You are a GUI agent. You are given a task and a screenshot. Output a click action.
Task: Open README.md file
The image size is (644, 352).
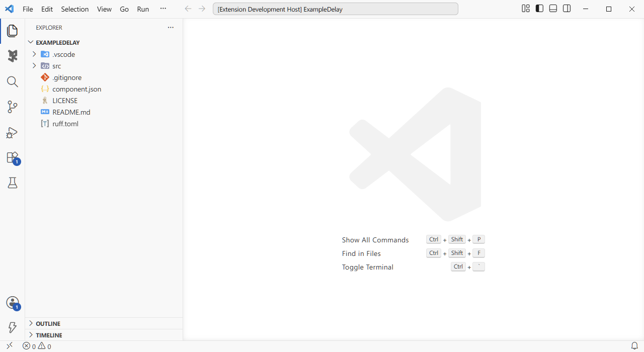point(104,112)
